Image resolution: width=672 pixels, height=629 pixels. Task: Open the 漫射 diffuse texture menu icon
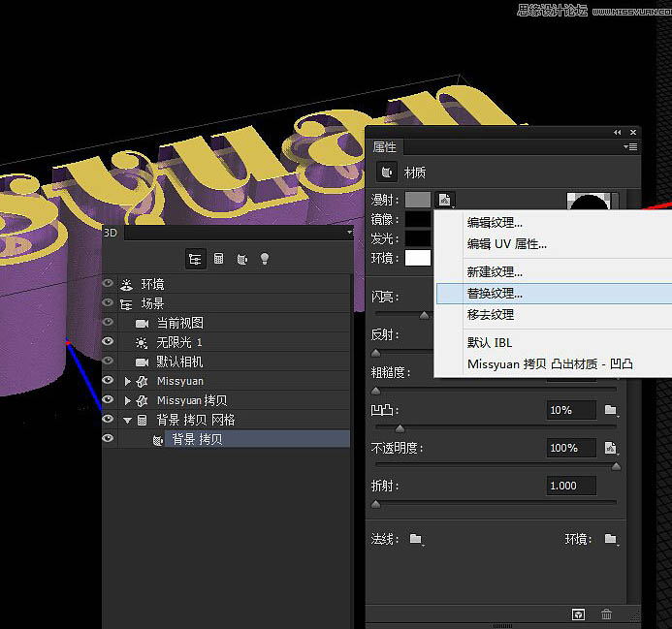pos(445,200)
